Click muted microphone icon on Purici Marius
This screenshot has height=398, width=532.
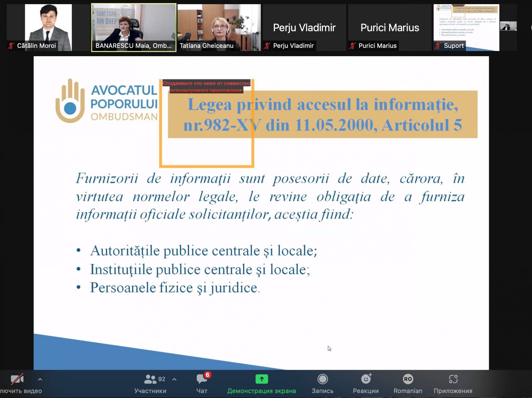click(352, 46)
